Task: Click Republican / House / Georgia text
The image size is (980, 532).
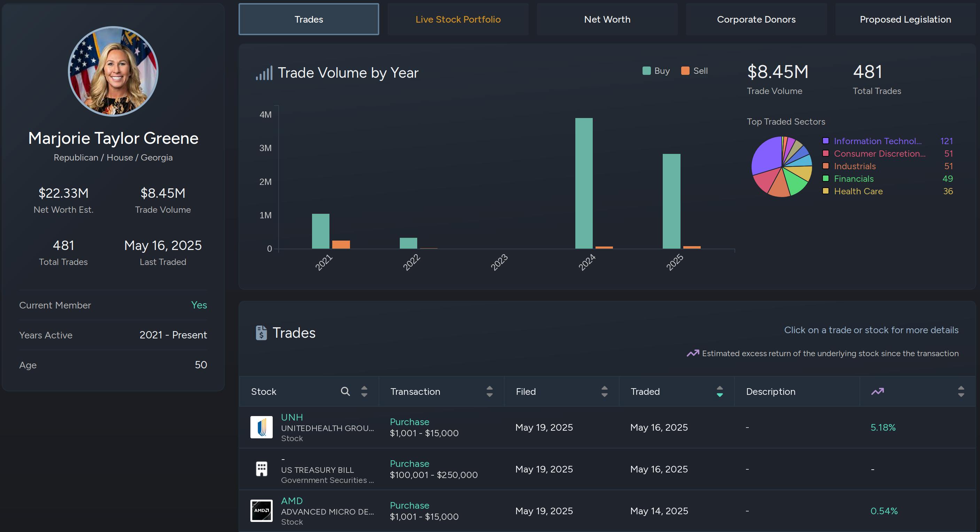Action: pos(113,157)
